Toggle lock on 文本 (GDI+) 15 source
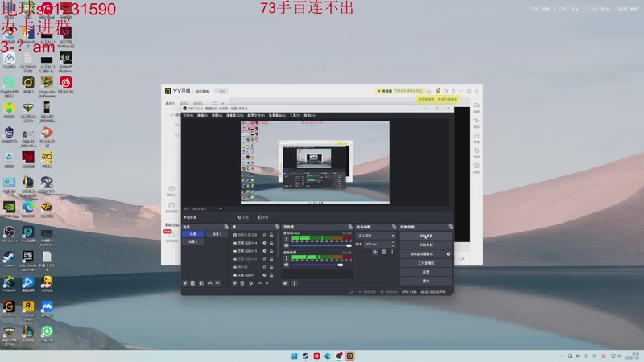This screenshot has height=362, width=644. [x=271, y=251]
